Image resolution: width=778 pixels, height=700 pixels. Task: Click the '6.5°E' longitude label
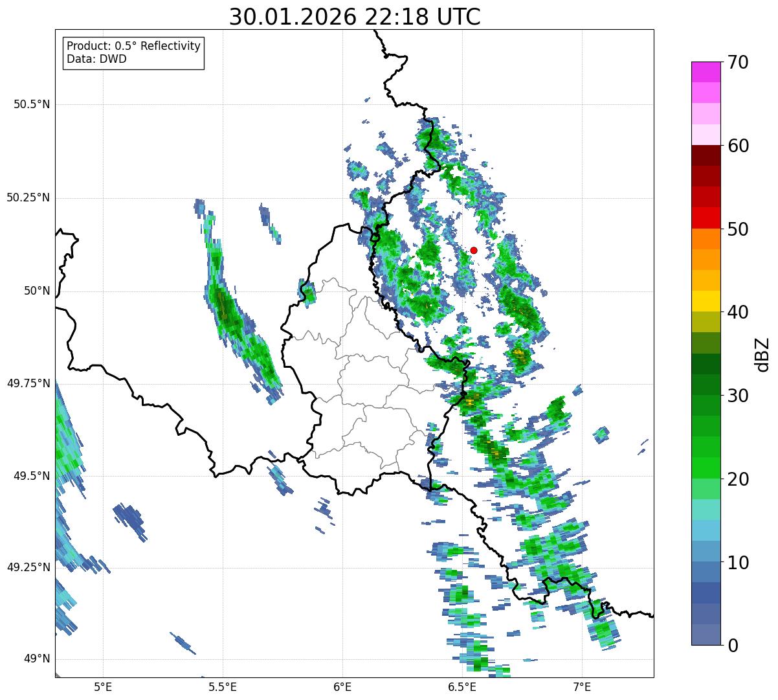coord(462,686)
